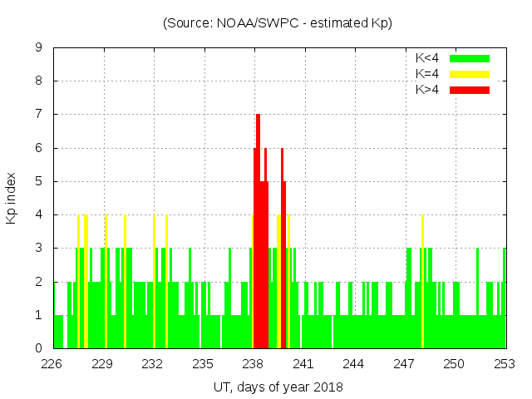Click x-axis tick label 253
Screen dimensions: 532x399
pyautogui.click(x=505, y=364)
